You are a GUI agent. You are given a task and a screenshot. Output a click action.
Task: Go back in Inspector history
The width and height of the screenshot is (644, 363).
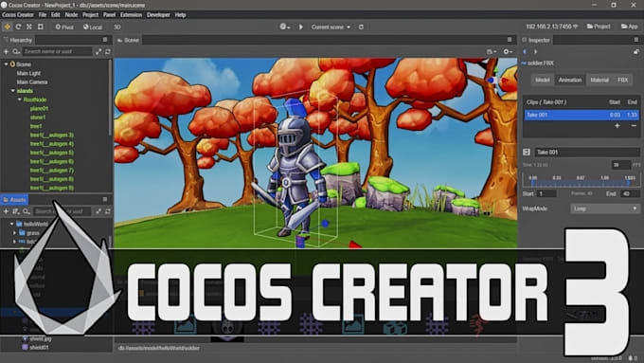(525, 52)
